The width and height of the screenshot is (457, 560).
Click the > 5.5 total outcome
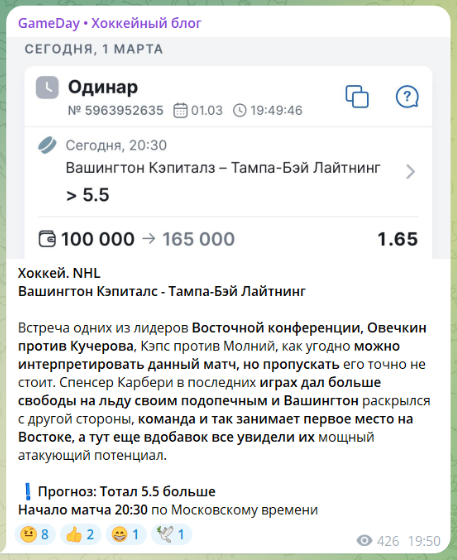pyautogui.click(x=88, y=195)
